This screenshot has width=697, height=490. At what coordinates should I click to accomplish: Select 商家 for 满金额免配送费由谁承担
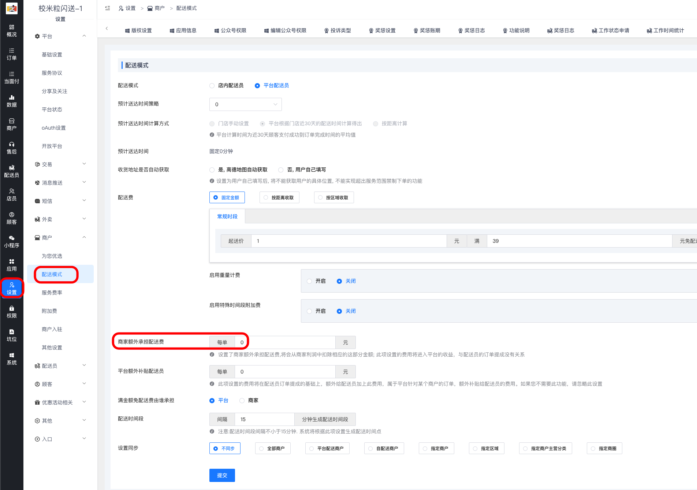coord(242,400)
